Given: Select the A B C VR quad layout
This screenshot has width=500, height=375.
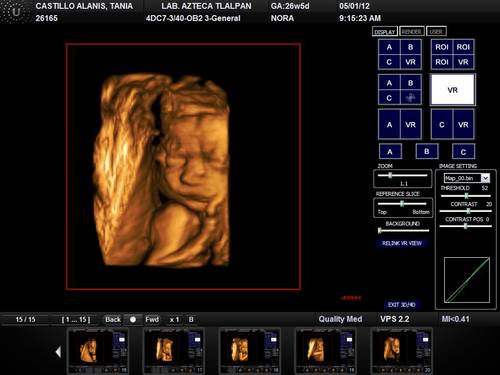Looking at the screenshot, I should point(400,54).
